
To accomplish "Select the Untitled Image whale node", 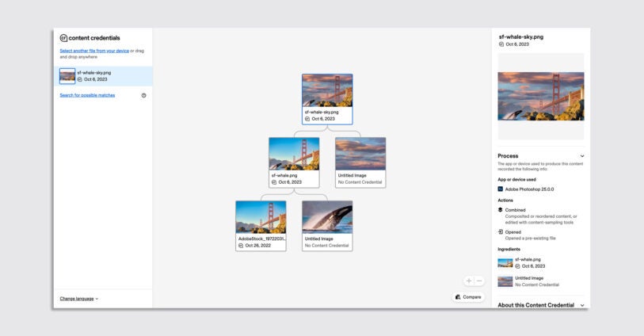I will 327,226.
